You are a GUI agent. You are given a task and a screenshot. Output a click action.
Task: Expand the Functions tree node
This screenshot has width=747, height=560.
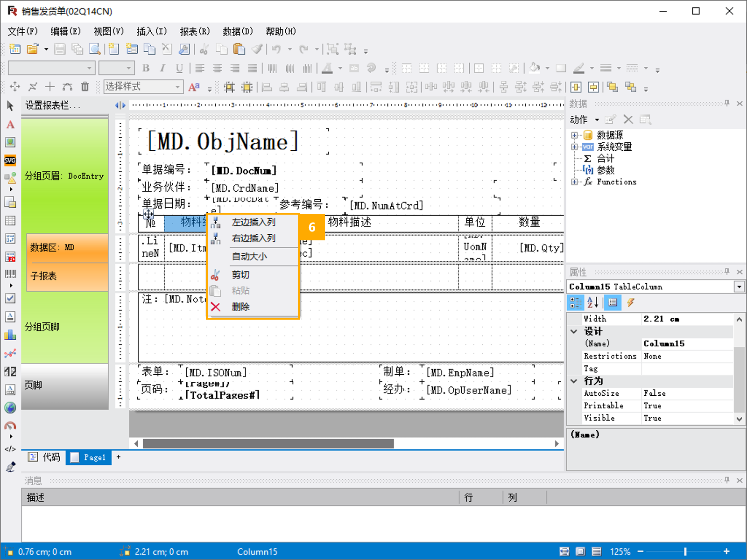coord(574,182)
